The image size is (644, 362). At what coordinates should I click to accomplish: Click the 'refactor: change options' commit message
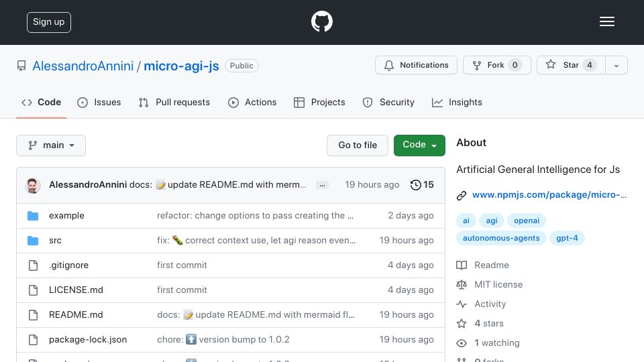(255, 215)
